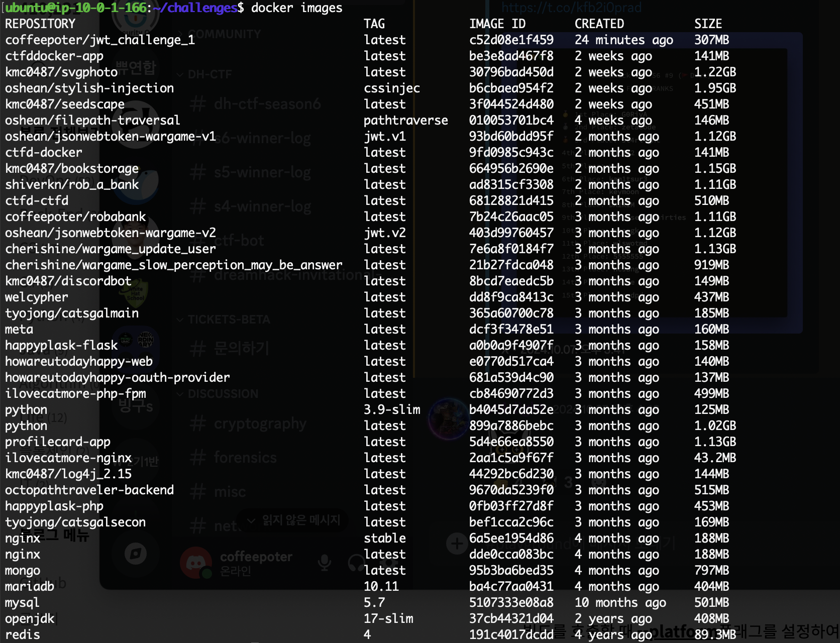The image size is (840, 643).
Task: Click the SIZE column header
Action: point(708,24)
